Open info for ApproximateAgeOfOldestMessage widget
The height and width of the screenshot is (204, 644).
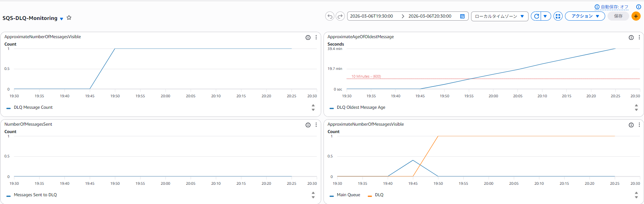[x=631, y=37]
